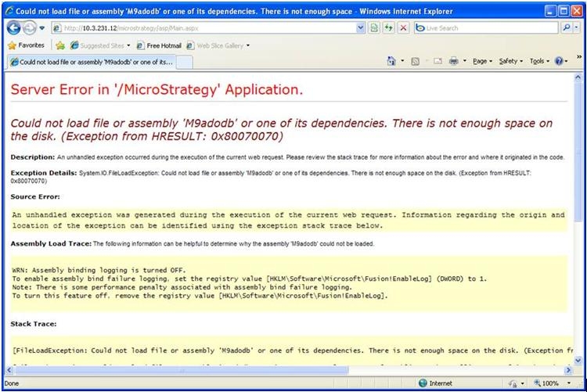Click the Internet Explorer title bar icon
The image size is (587, 392).
(9, 11)
